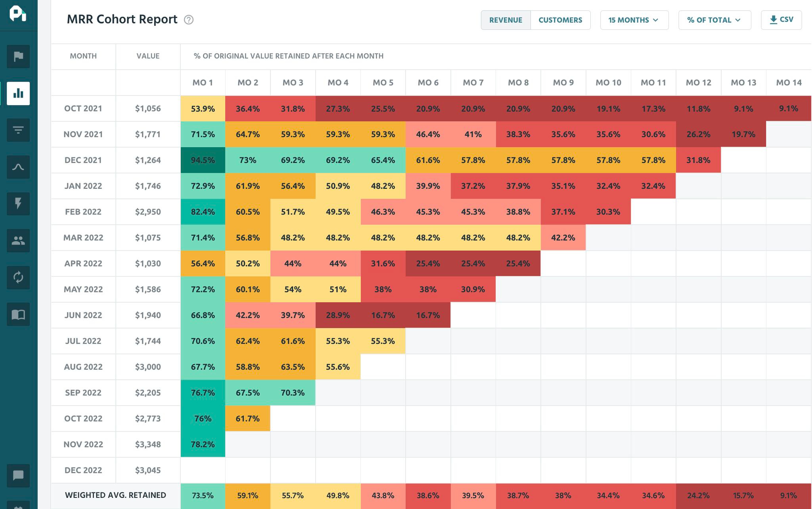Switch to the Customers tab

tap(560, 20)
